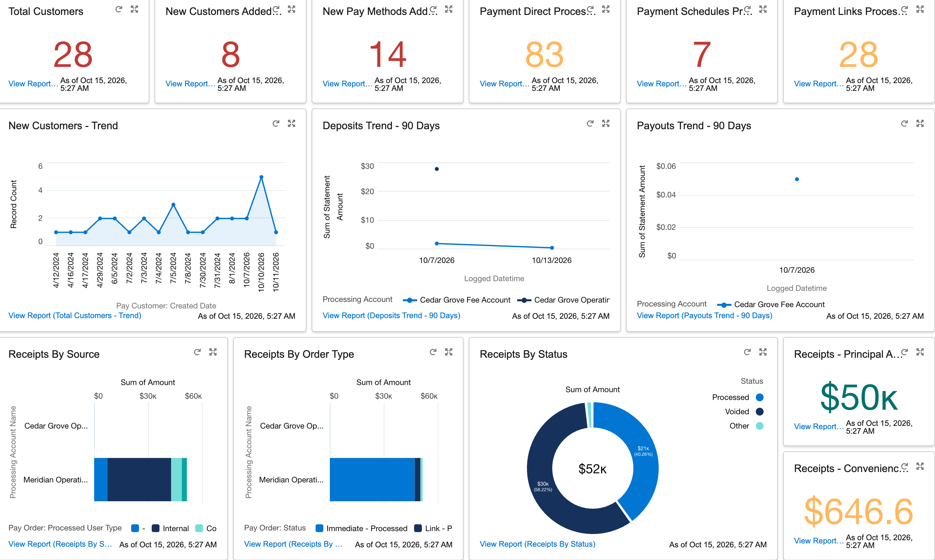Screen dimensions: 935x560
Task: Click the $30k Voided donut segment
Action: click(x=543, y=487)
